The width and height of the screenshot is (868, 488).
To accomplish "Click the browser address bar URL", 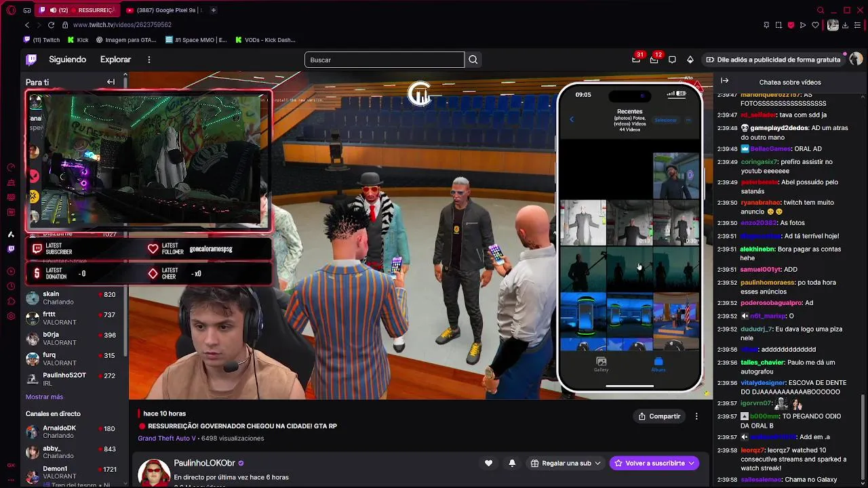I will pyautogui.click(x=122, y=25).
